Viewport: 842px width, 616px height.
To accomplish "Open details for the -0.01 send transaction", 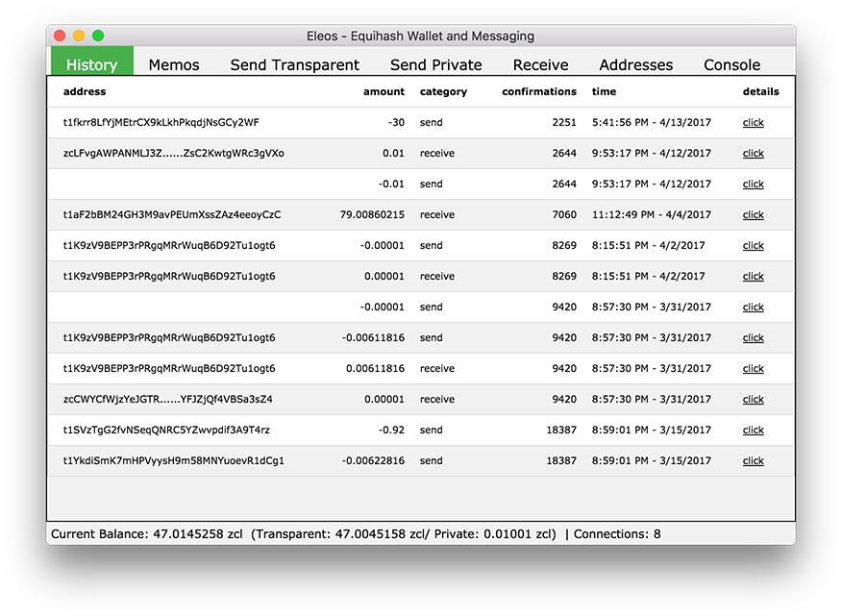I will (x=753, y=184).
